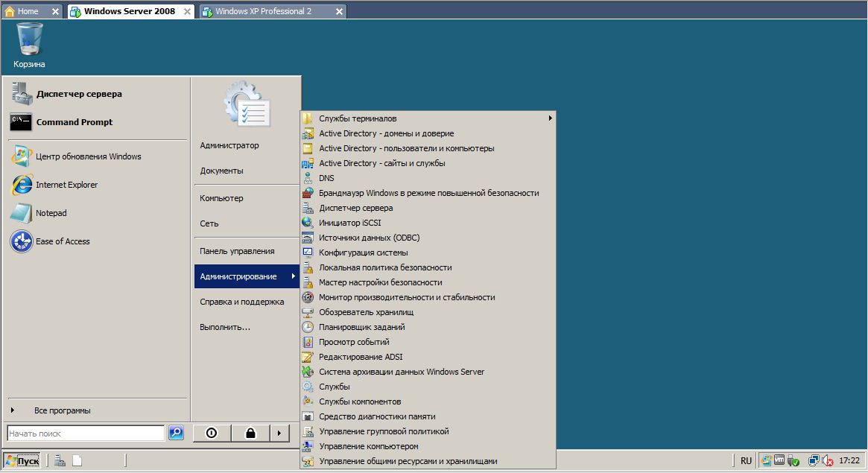Screen dimensions: 868x473
Task: Click Server Manager quick launch icon on taskbar
Action: tap(60, 460)
